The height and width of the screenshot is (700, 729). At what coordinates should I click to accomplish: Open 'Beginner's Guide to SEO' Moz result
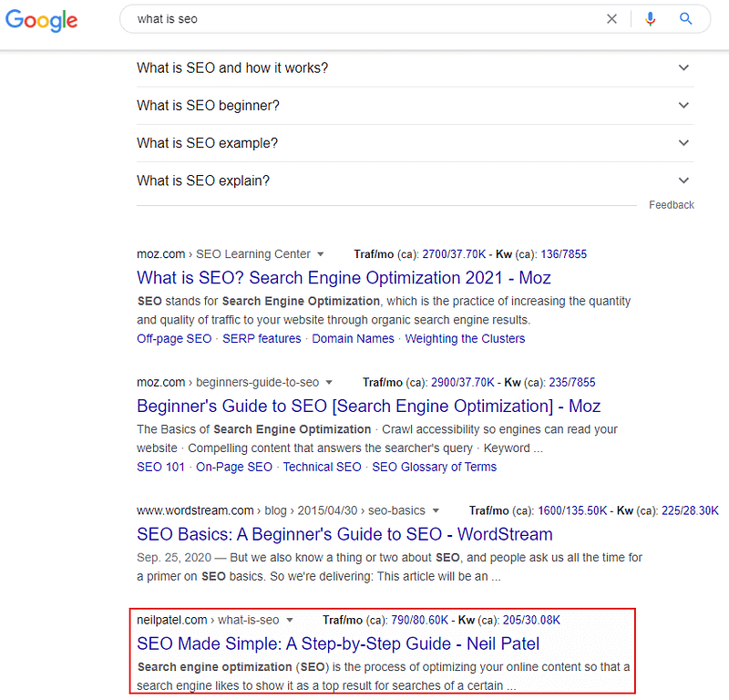[x=368, y=406]
